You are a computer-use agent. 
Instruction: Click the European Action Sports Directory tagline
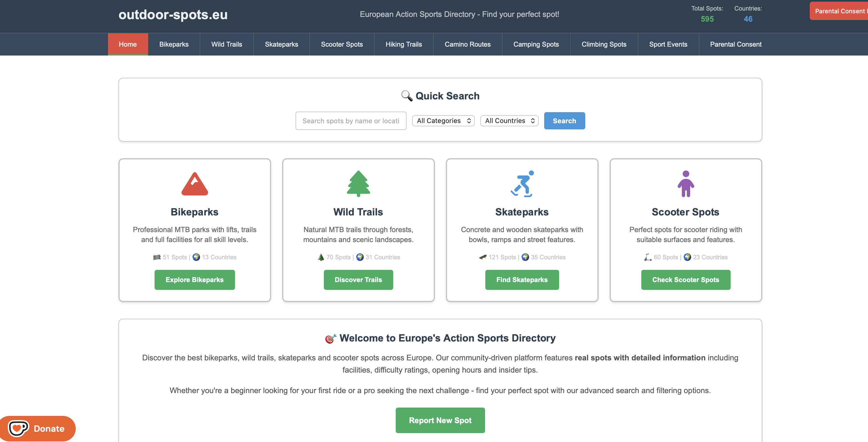tap(459, 14)
